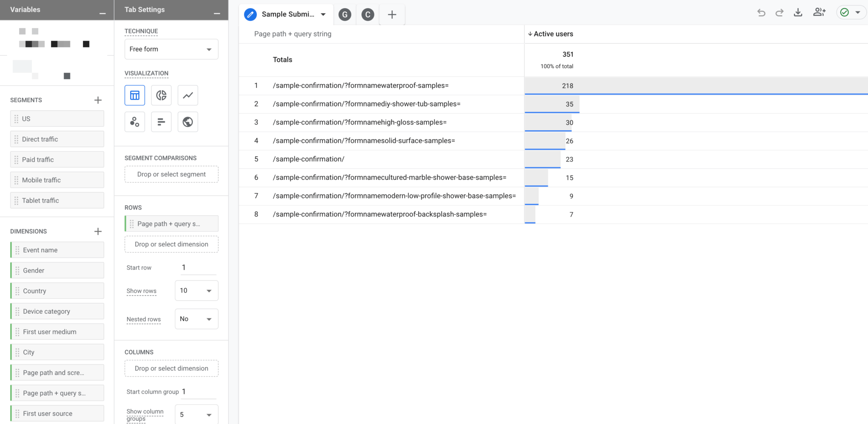The image size is (868, 424).
Task: Switch to donut chart visualization
Action: coord(161,95)
